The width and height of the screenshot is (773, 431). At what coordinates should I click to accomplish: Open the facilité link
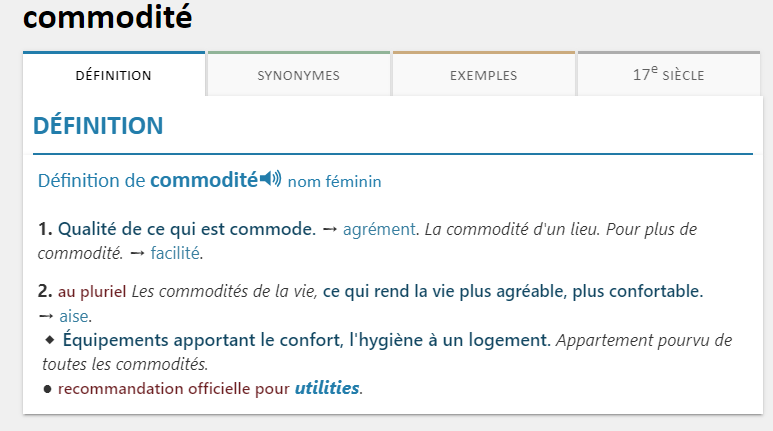click(175, 253)
